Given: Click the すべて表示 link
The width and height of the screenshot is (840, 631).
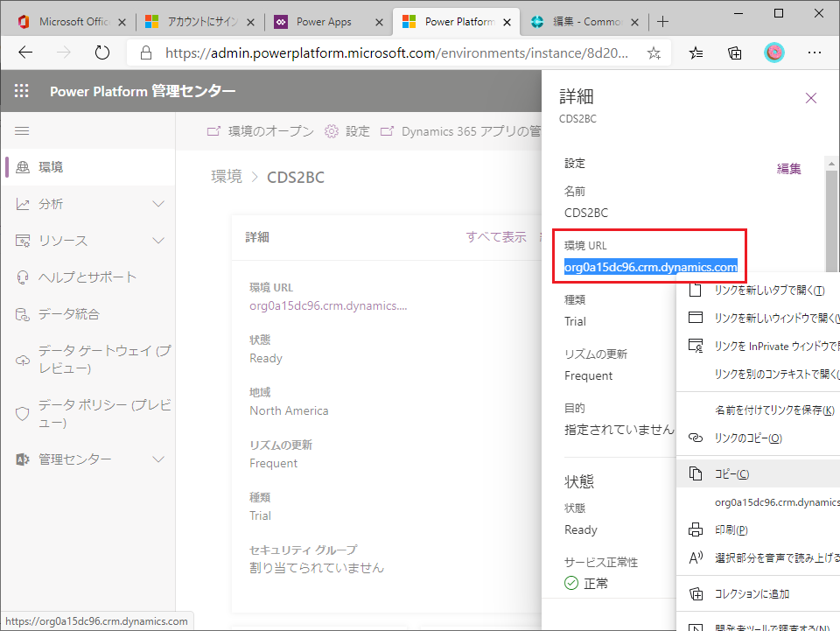Looking at the screenshot, I should (x=496, y=237).
